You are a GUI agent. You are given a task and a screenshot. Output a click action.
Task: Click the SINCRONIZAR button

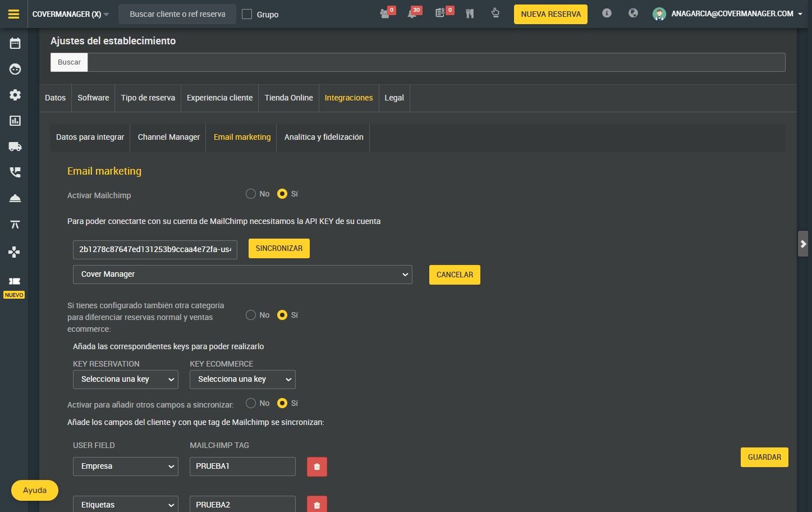tap(279, 248)
